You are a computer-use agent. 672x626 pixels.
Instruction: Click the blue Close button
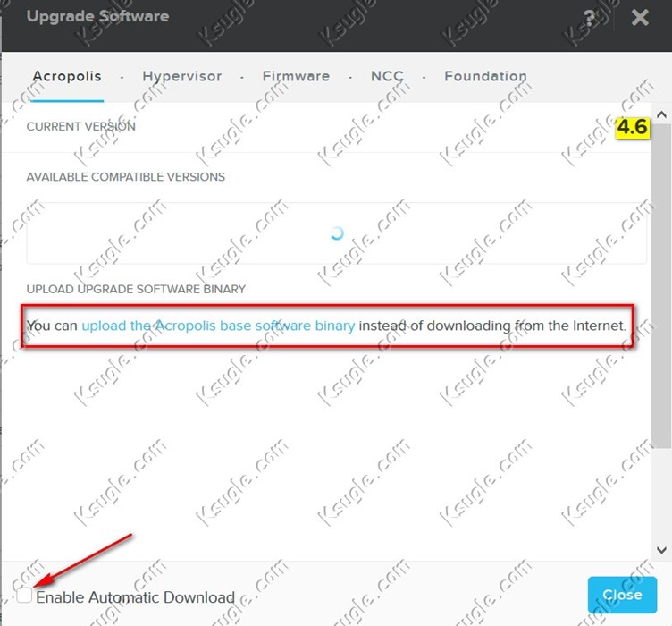[622, 595]
